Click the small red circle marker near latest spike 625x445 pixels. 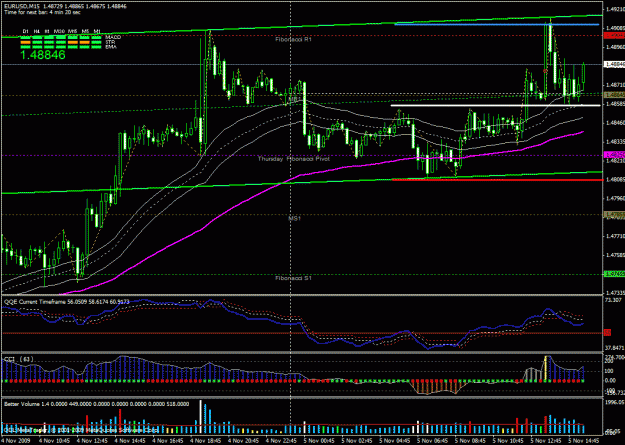(545, 71)
